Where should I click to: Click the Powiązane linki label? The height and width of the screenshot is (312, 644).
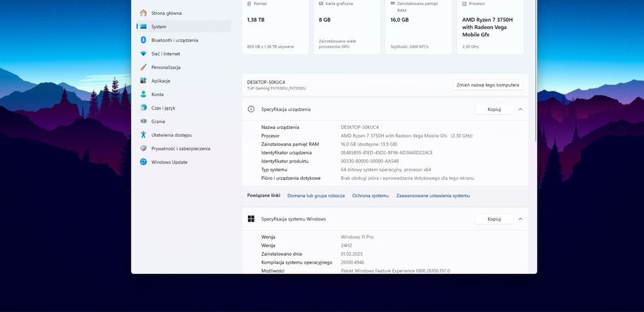click(x=263, y=196)
